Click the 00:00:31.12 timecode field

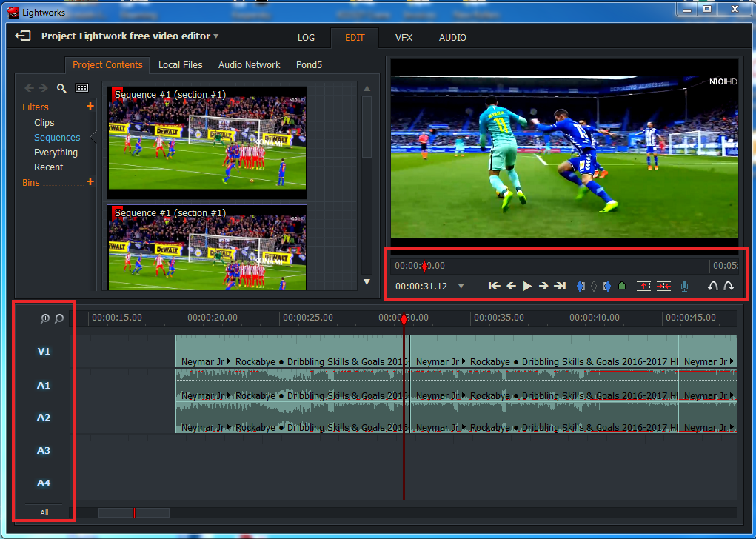[x=421, y=287]
